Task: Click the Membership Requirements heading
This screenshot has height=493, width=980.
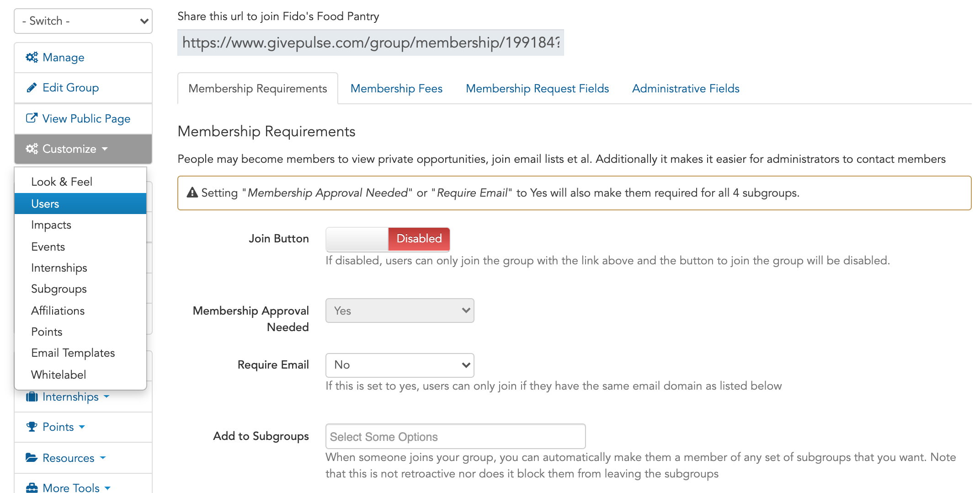Action: coord(266,131)
